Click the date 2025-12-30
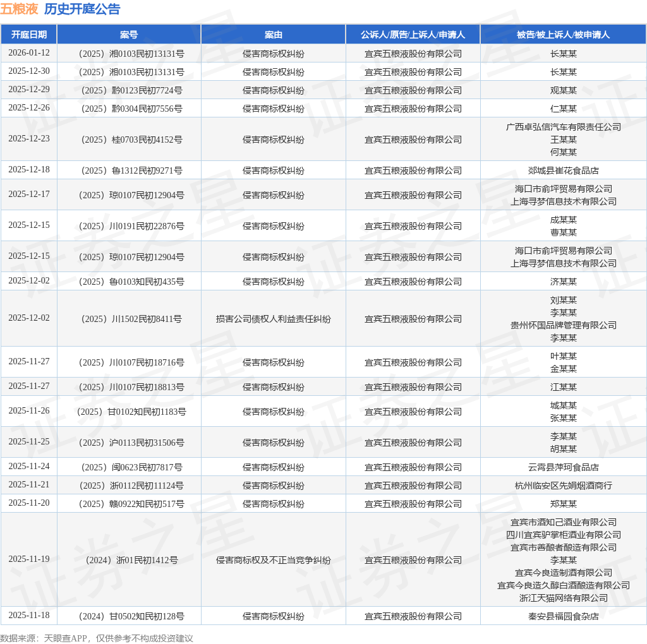 [x=29, y=71]
